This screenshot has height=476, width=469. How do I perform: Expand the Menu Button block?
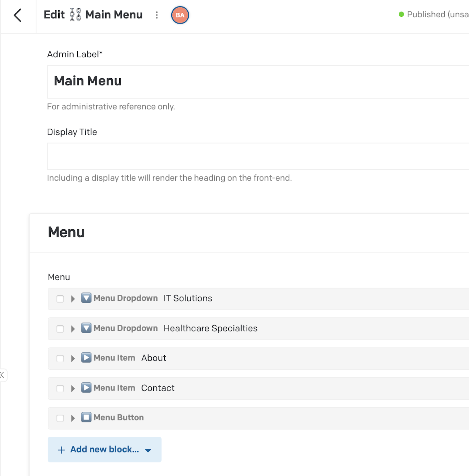coord(73,418)
